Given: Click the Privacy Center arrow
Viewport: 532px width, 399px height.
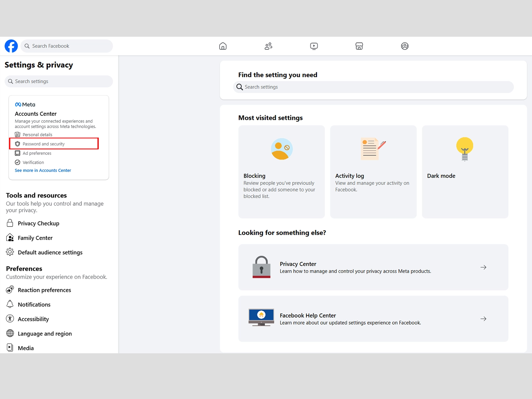Looking at the screenshot, I should pos(483,267).
